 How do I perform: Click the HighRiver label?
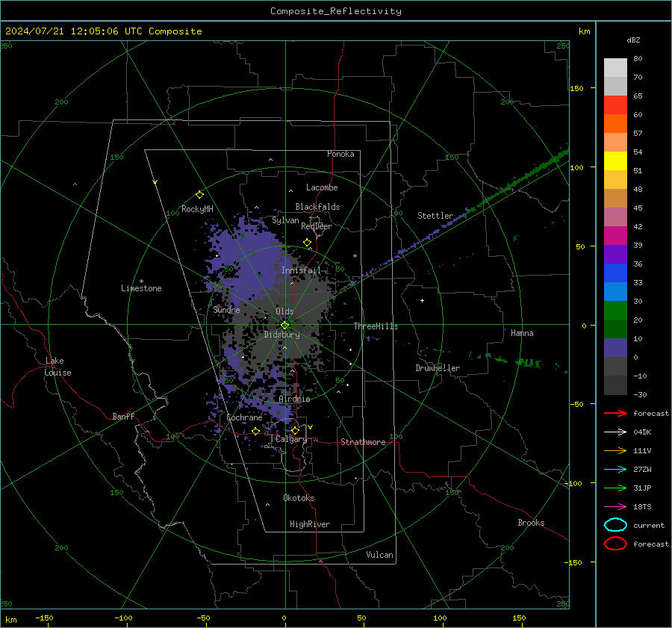tap(310, 524)
